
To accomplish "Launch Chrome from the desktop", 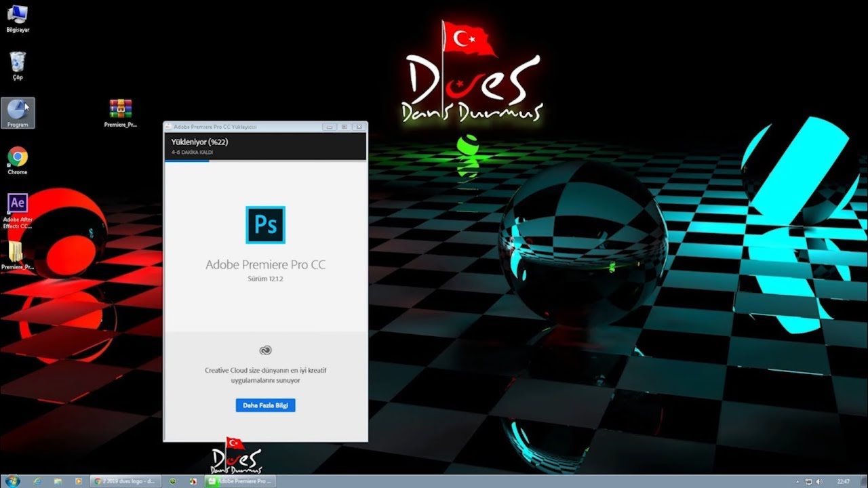I will [18, 161].
